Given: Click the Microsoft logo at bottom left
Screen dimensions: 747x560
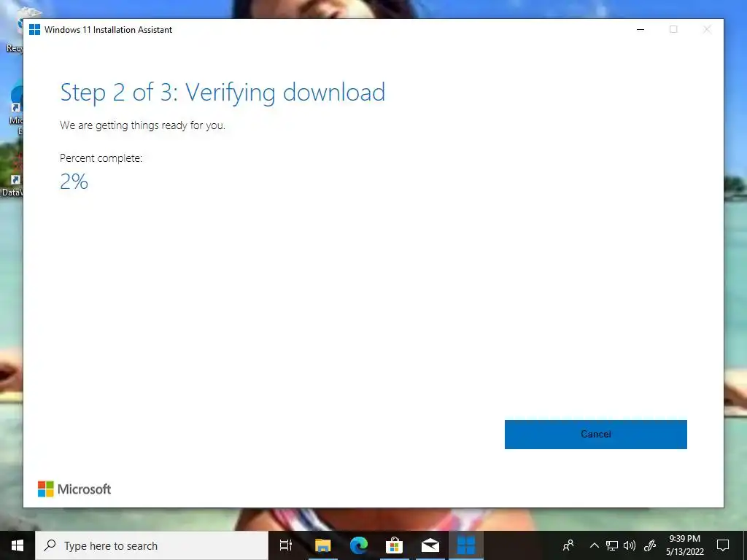Looking at the screenshot, I should coord(74,489).
